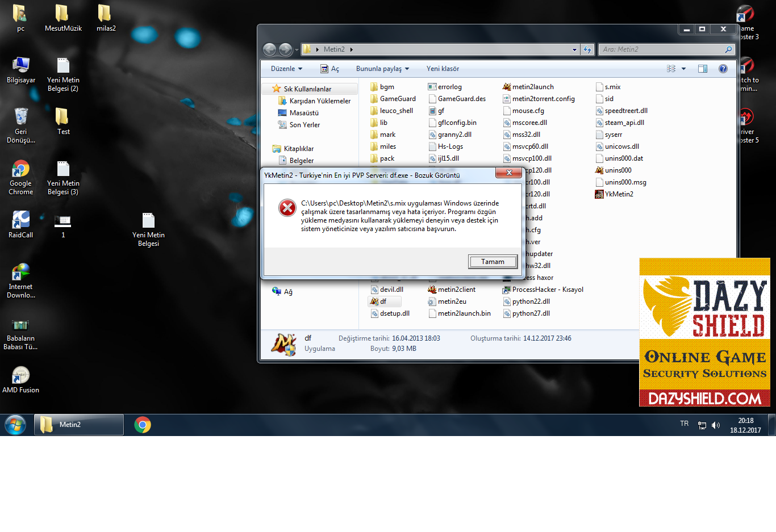This screenshot has width=776, height=532.
Task: Open the Windows Start orb
Action: pos(15,425)
